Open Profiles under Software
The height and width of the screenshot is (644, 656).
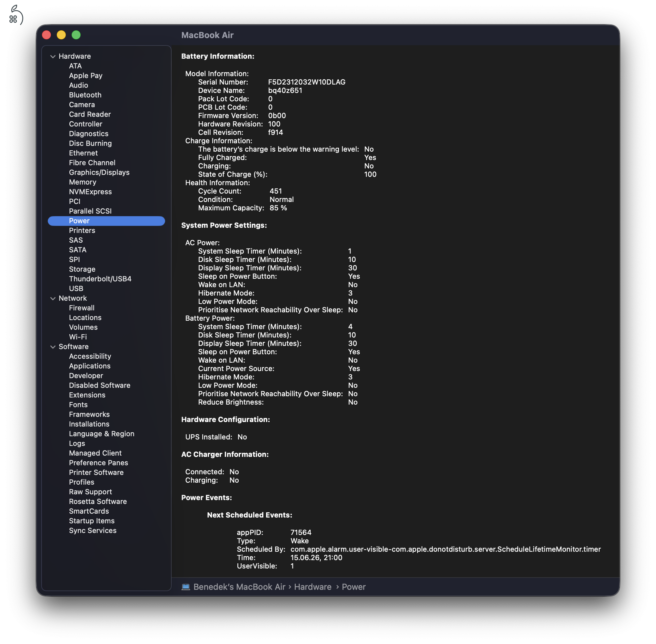click(x=82, y=482)
